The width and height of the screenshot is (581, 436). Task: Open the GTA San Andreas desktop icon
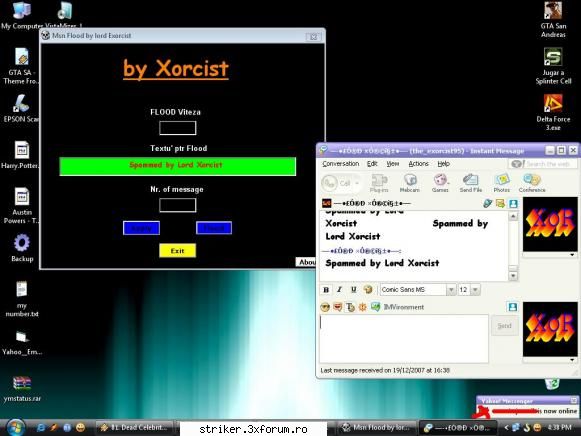click(x=553, y=20)
